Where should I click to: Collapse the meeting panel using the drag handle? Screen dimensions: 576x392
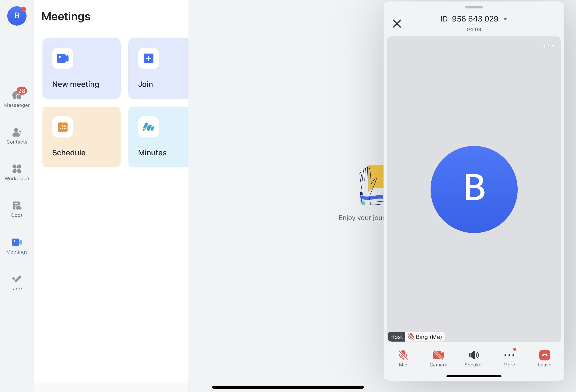click(x=474, y=7)
